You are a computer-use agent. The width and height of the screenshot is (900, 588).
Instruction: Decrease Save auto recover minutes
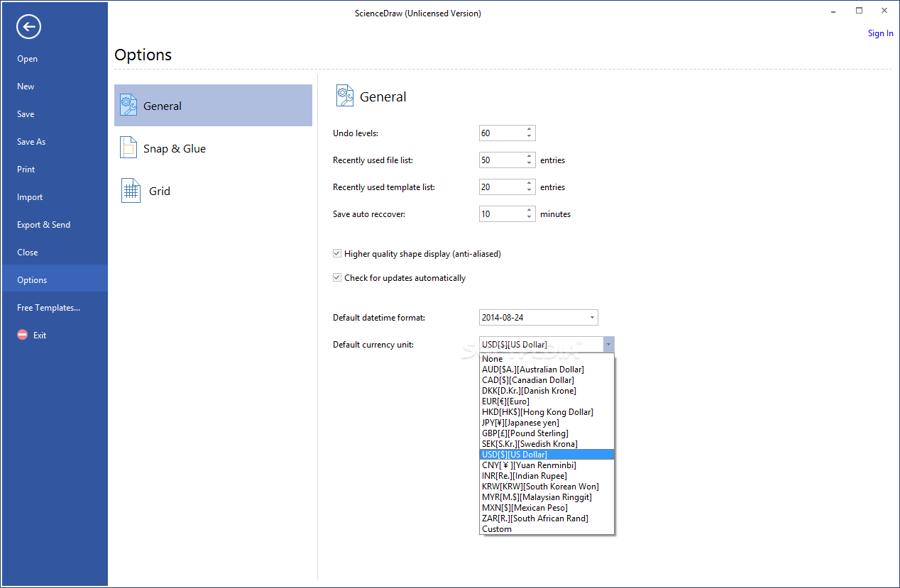click(529, 217)
